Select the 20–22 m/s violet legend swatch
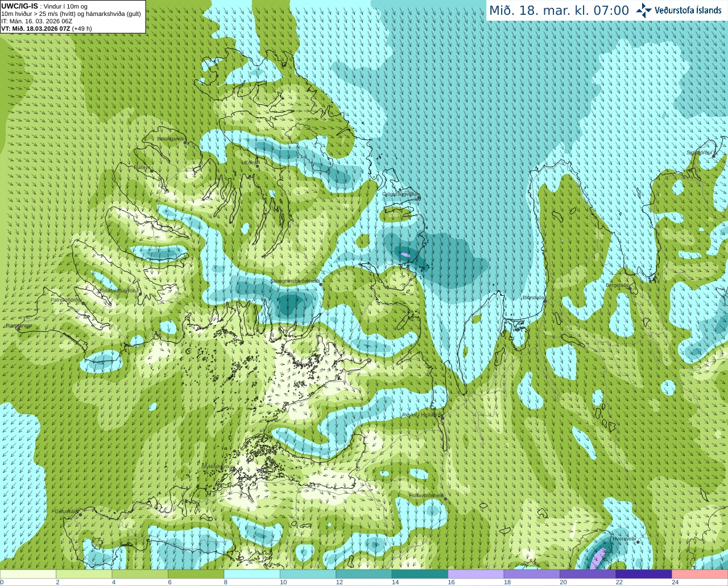 (x=588, y=574)
